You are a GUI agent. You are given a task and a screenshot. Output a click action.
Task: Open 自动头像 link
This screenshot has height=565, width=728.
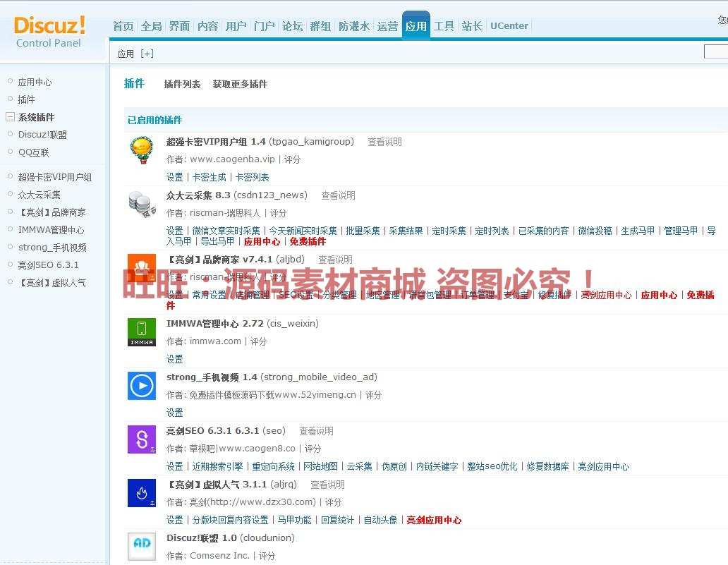(x=380, y=520)
